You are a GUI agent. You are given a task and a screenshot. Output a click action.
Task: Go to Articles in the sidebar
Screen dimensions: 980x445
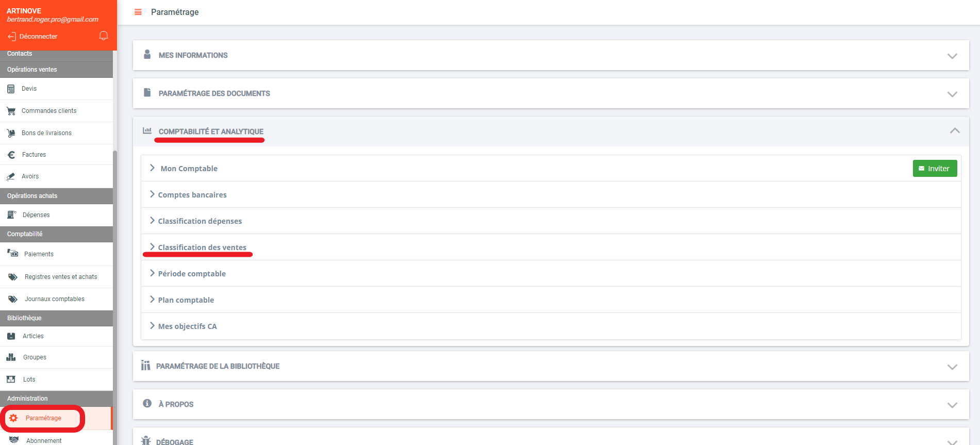[33, 336]
